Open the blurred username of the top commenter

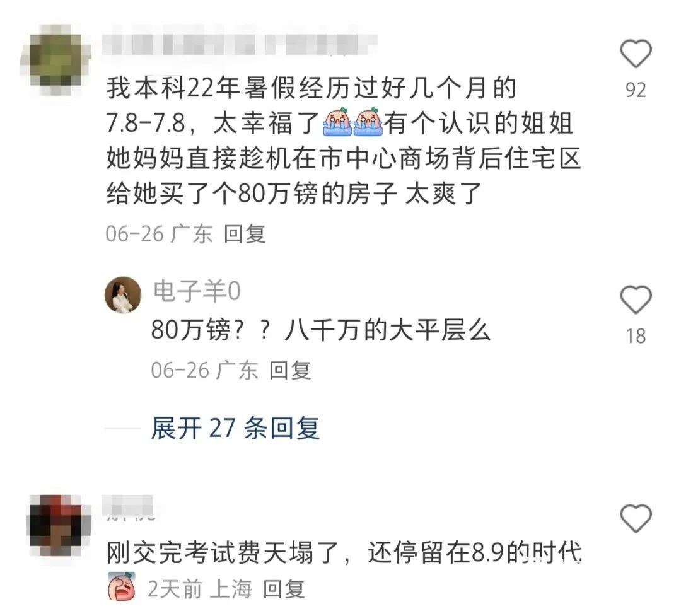coord(240,43)
